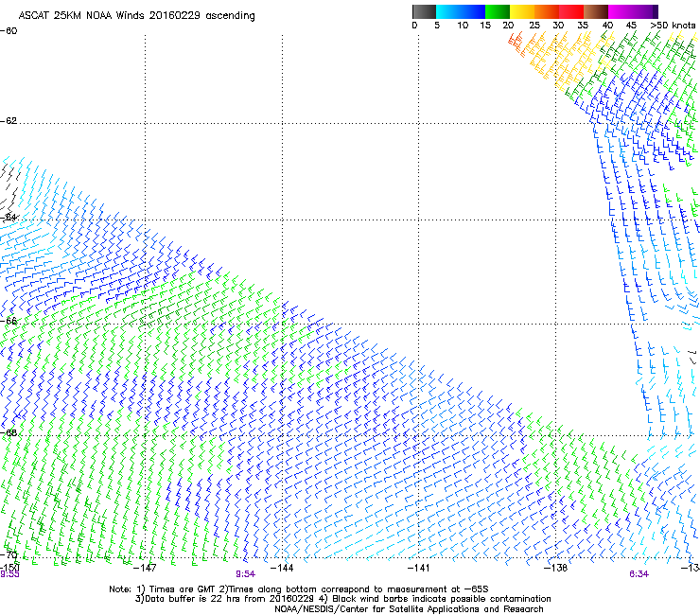Click the '-66' latitude axis label
This screenshot has height=615, width=700.
pos(9,321)
